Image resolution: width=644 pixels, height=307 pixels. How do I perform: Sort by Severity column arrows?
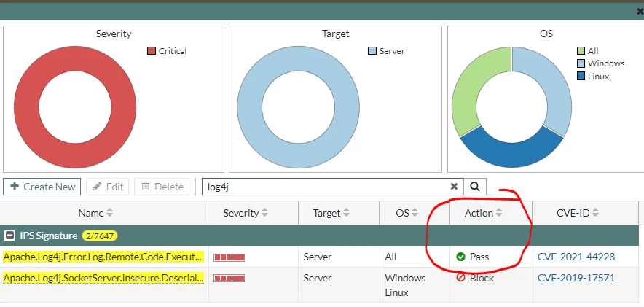pos(265,213)
